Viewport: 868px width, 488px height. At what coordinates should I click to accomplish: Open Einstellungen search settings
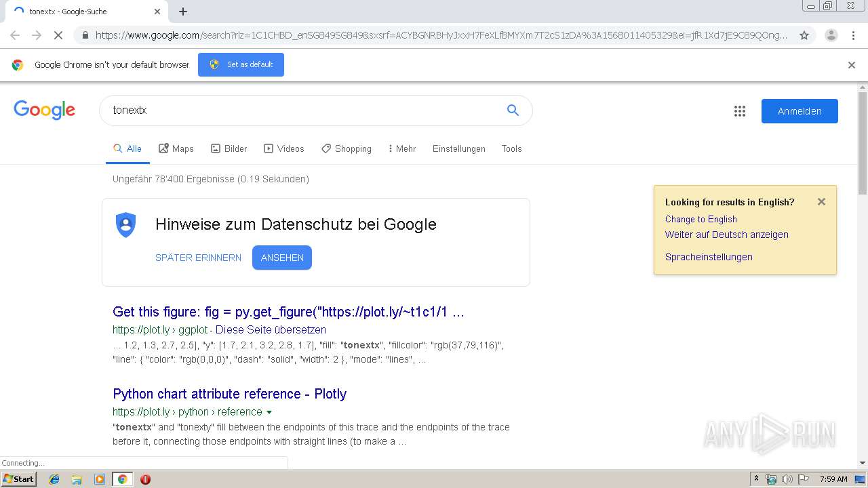coord(459,148)
